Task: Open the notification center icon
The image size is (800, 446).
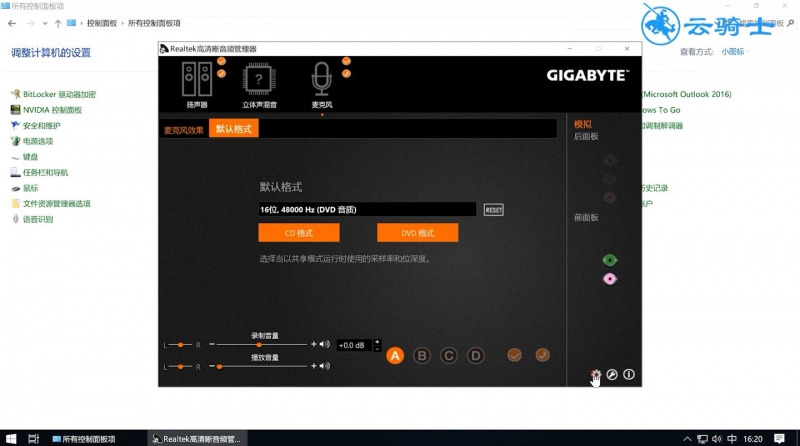Action: point(779,439)
